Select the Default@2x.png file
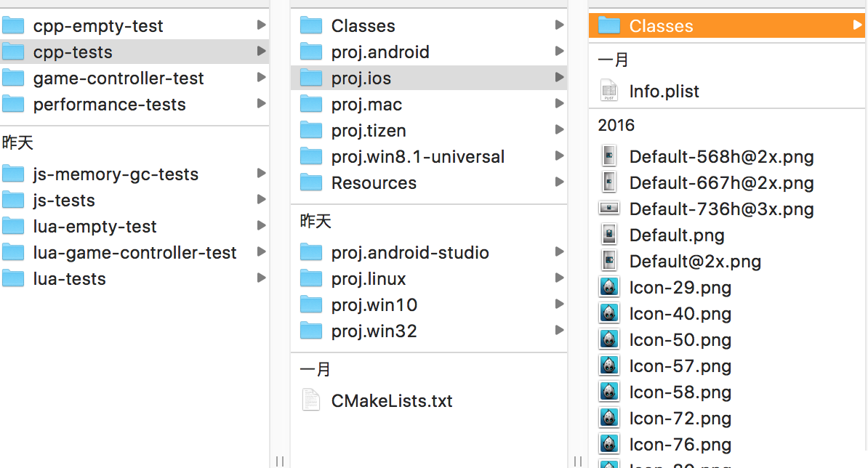The image size is (868, 468). click(x=694, y=261)
